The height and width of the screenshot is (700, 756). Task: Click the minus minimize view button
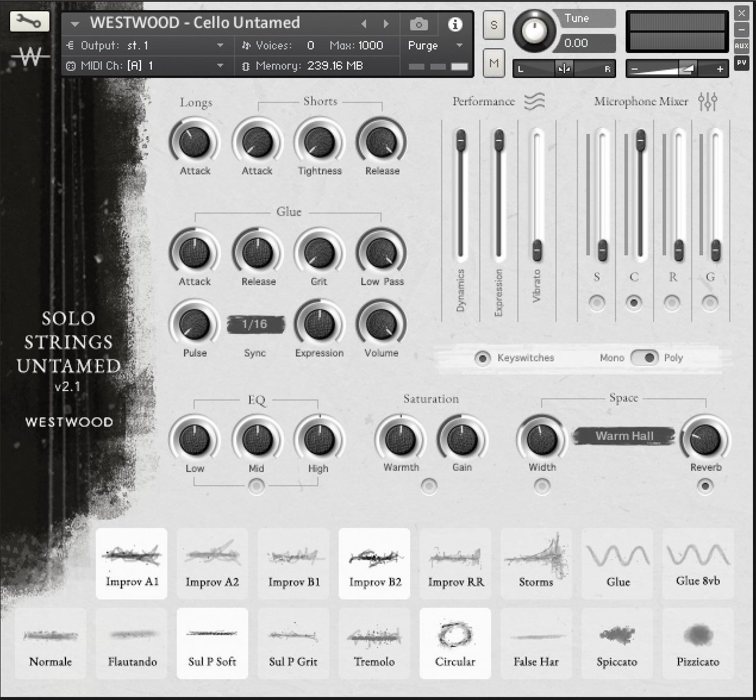coord(742,30)
